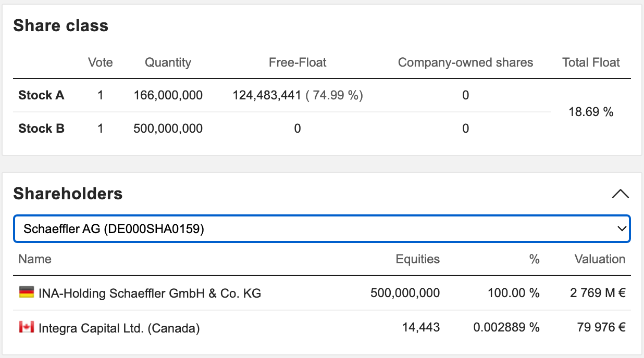The width and height of the screenshot is (644, 358).
Task: Click the Name column header in Shareholders
Action: (x=35, y=259)
